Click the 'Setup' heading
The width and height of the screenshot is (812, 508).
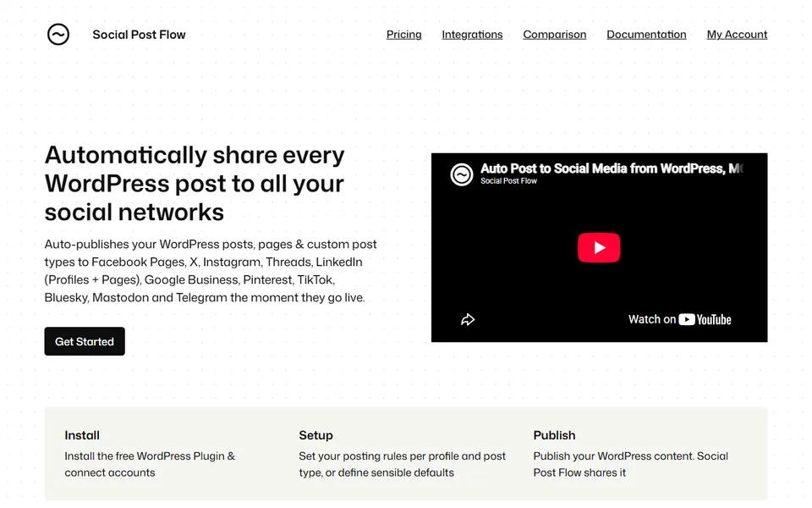click(x=315, y=435)
